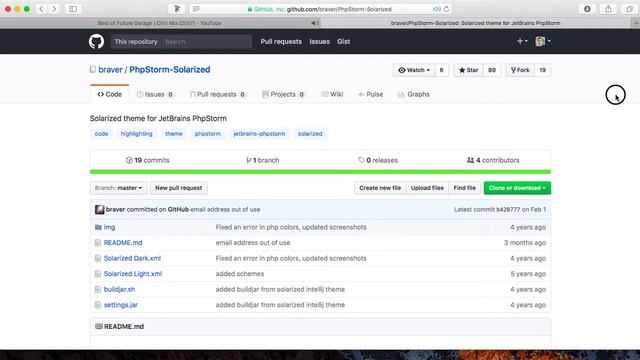Open braver's avatar in commit row
This screenshot has height=360, width=640.
coord(99,209)
